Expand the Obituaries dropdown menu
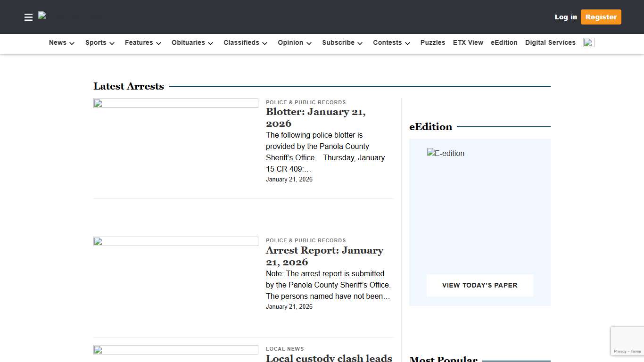Viewport: 644px width, 362px height. click(192, 43)
